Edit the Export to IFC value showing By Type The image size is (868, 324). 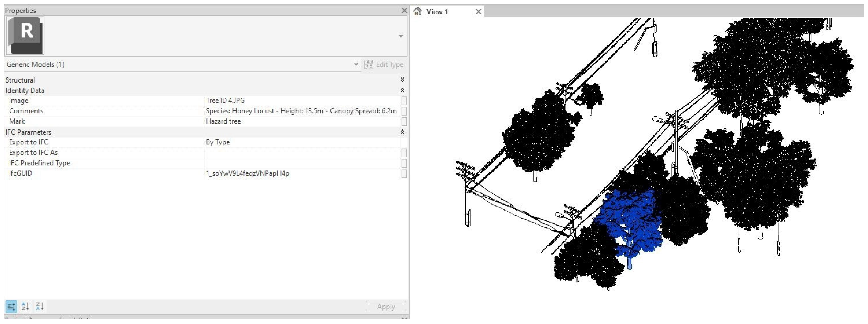click(x=236, y=142)
